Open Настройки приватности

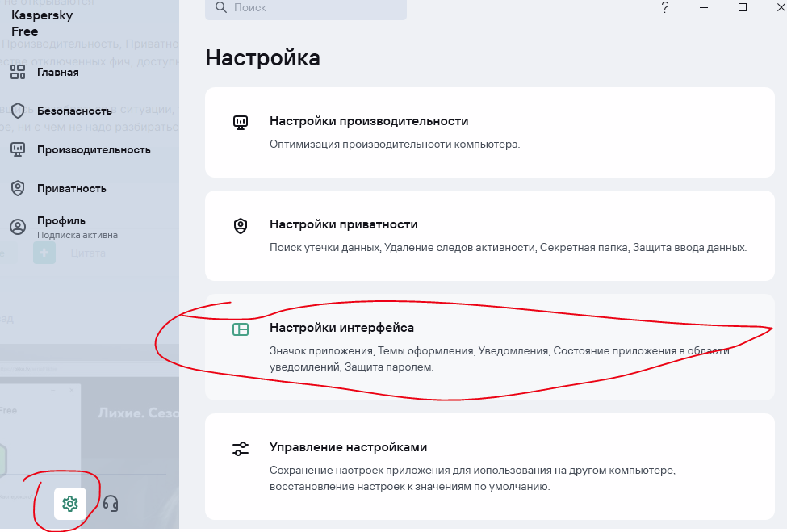tap(490, 236)
